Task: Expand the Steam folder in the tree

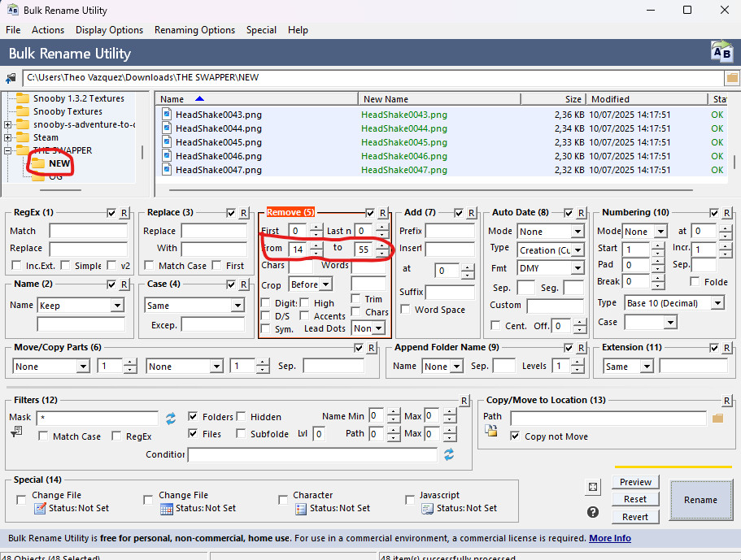Action: (x=8, y=138)
